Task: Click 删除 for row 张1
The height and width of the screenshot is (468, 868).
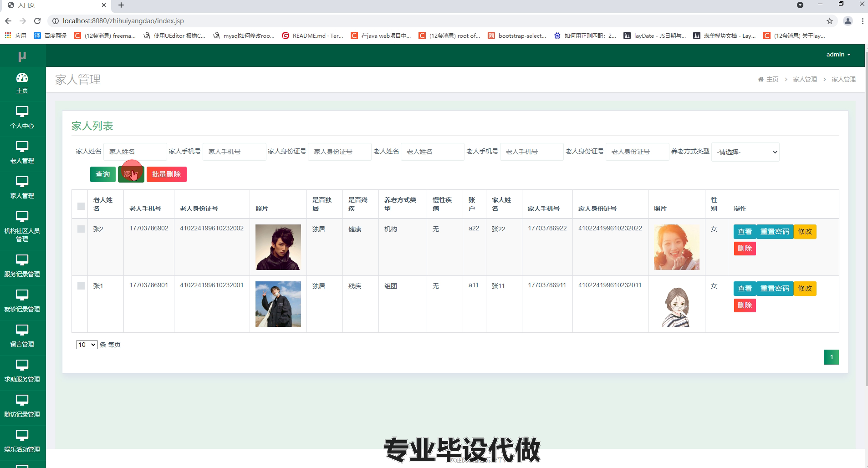Action: pyautogui.click(x=745, y=305)
